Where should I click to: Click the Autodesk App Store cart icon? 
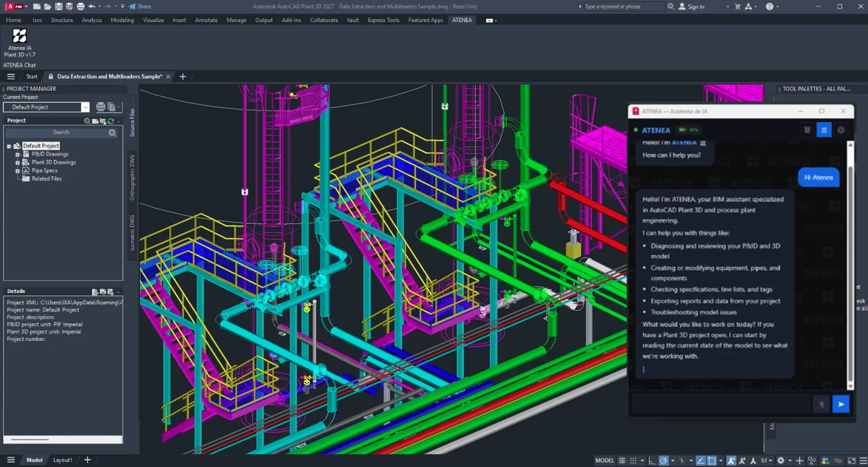[737, 7]
